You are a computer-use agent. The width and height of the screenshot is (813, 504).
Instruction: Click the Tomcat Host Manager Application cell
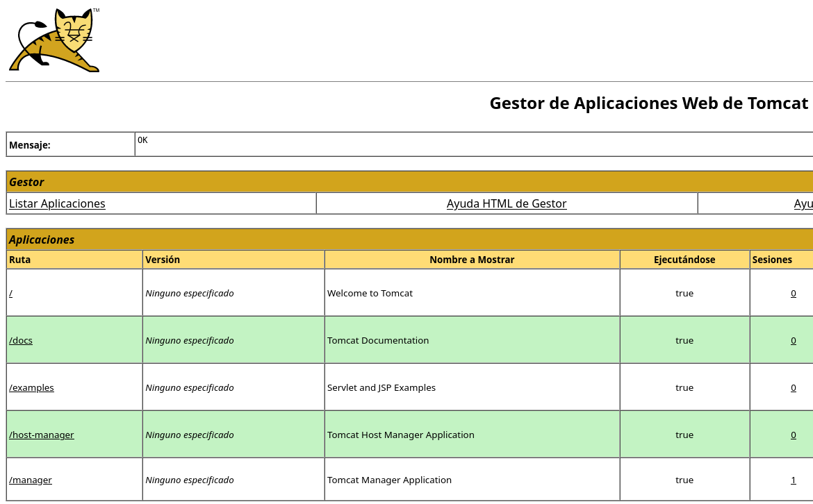[401, 435]
